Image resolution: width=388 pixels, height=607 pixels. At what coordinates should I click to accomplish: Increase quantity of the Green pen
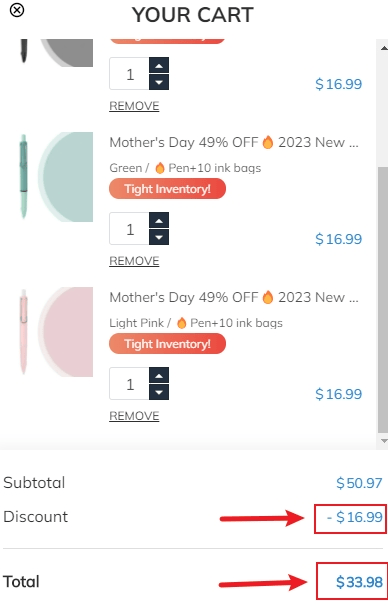point(159,220)
